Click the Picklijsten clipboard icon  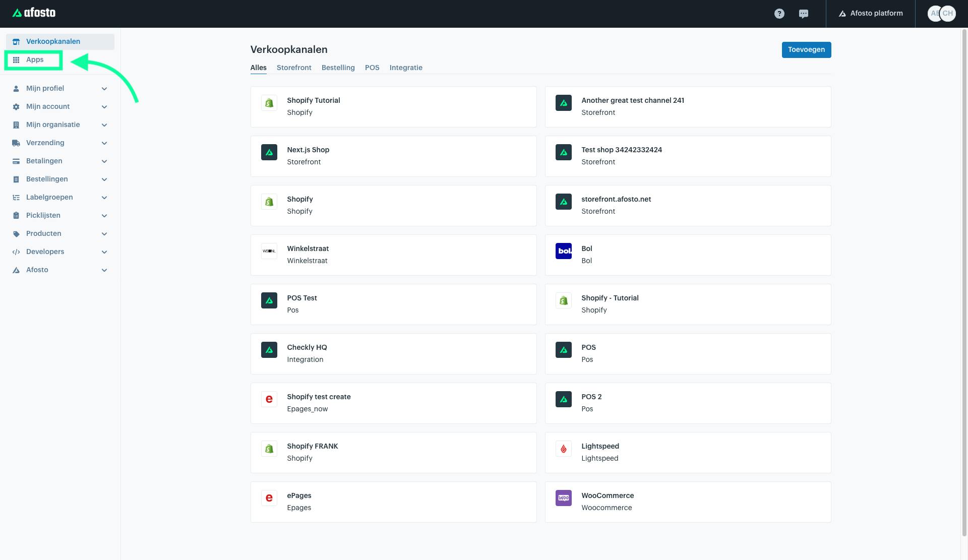pyautogui.click(x=16, y=216)
